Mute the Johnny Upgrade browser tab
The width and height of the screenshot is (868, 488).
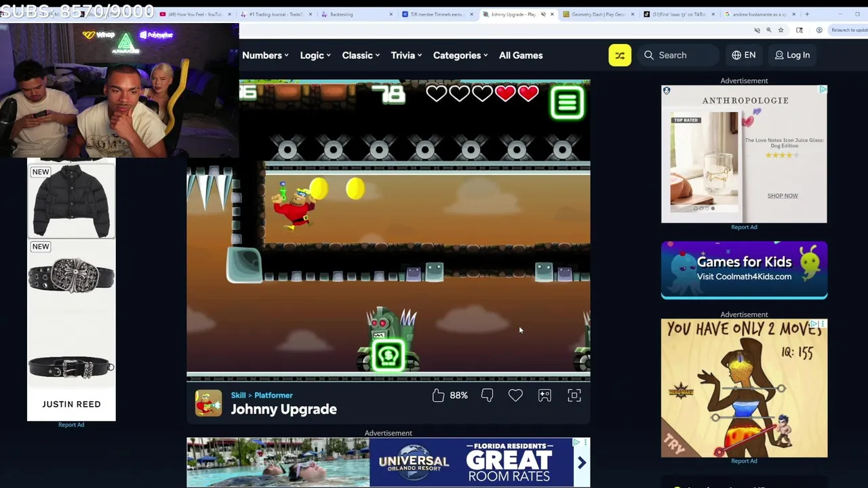[542, 14]
